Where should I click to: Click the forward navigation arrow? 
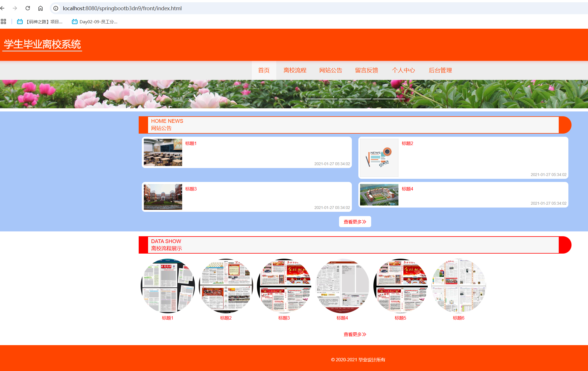pos(15,8)
